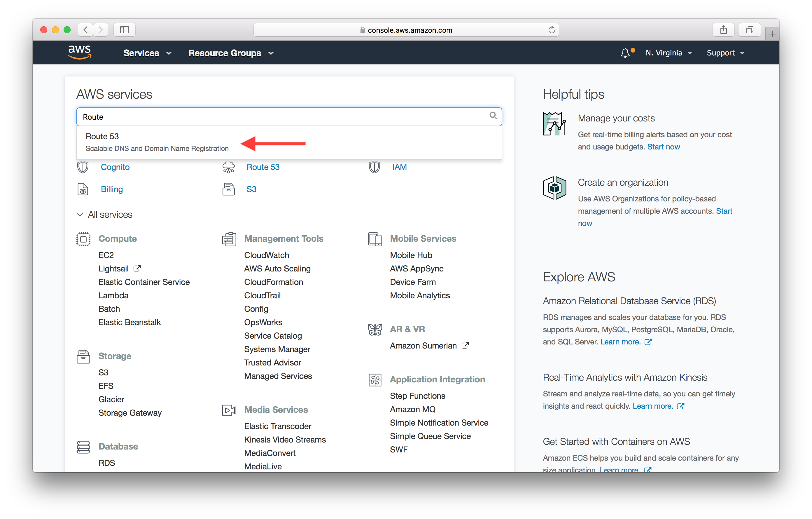Click the IAM service icon

[x=373, y=167]
